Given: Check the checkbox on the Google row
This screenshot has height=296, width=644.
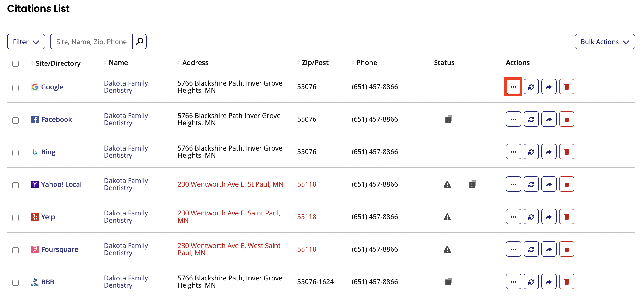Looking at the screenshot, I should [x=16, y=88].
